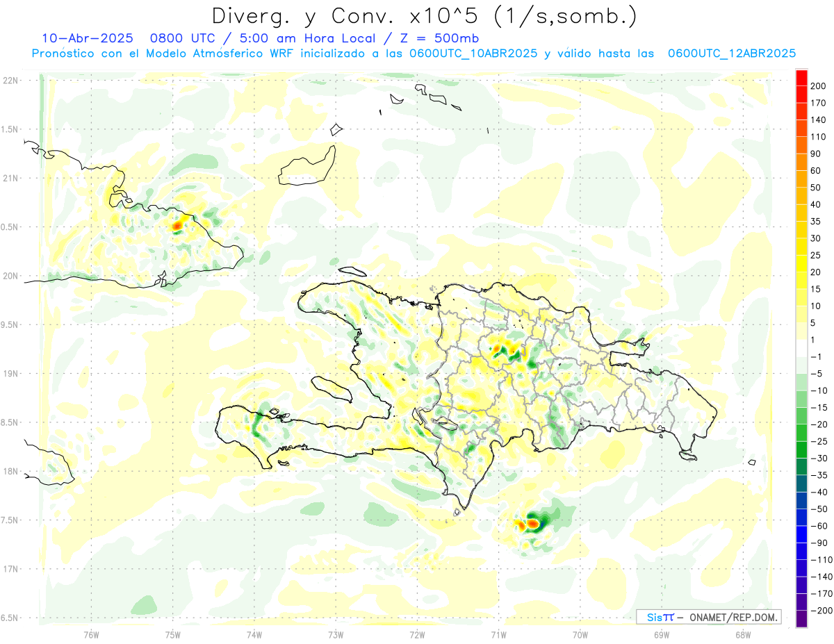Click the "-200" colorbar label
834x644 pixels.
[821, 611]
